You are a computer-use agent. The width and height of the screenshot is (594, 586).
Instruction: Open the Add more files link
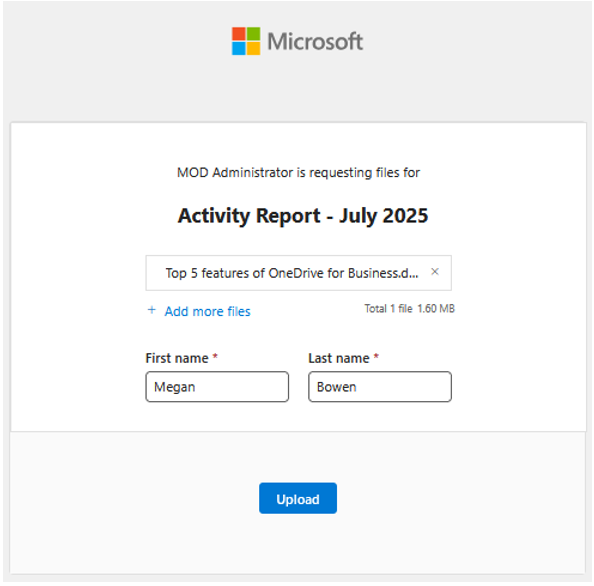(x=207, y=311)
